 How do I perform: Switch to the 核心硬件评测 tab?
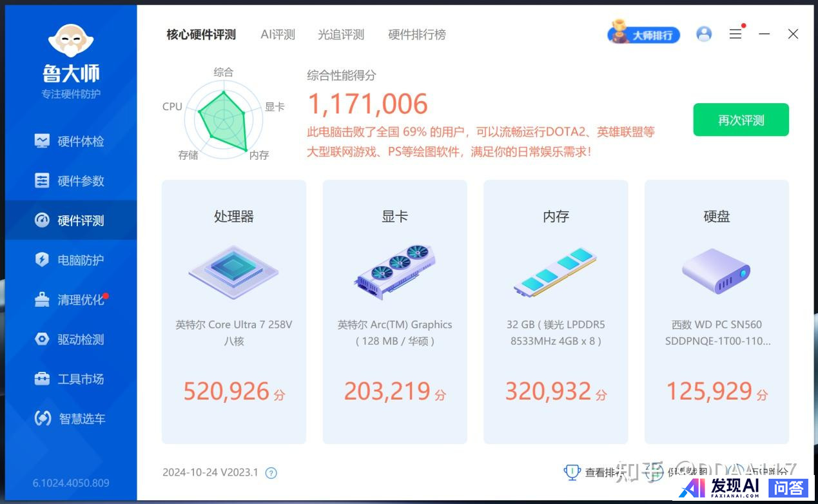201,35
